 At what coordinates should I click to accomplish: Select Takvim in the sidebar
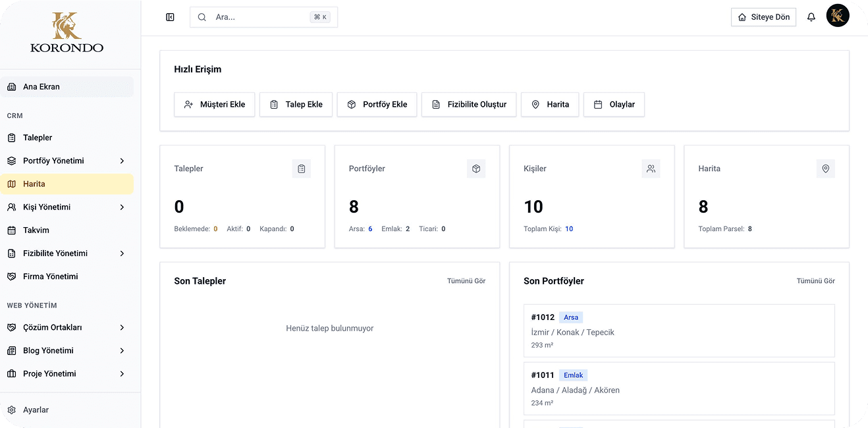38,230
